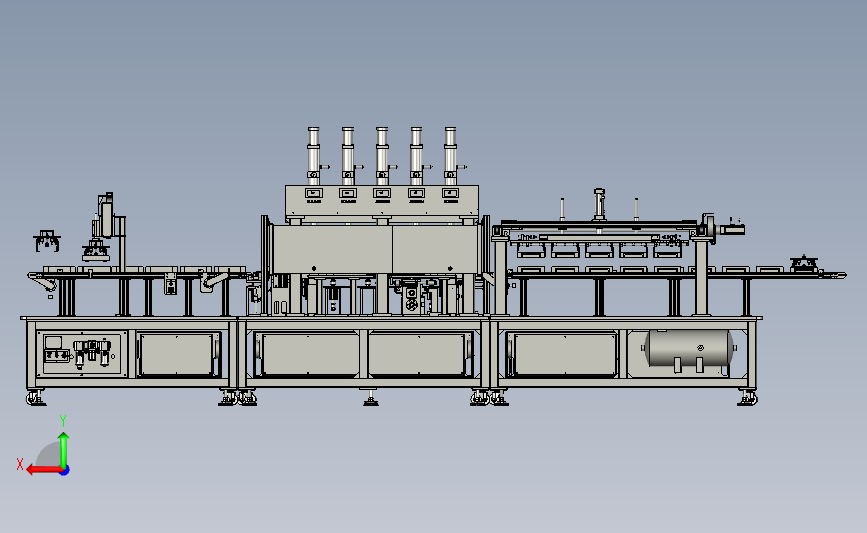Select the upper housing with five gauge windows
867x533 pixels.
(x=382, y=201)
